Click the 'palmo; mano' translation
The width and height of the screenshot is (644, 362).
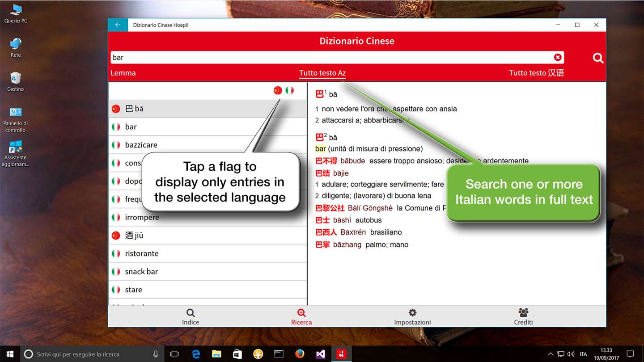pos(387,244)
